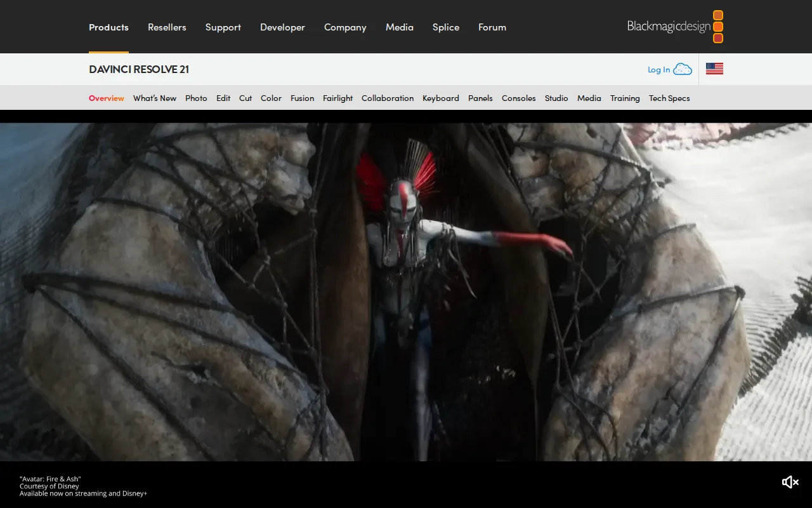Open the Support menu item
Image resolution: width=812 pixels, height=508 pixels.
tap(223, 27)
